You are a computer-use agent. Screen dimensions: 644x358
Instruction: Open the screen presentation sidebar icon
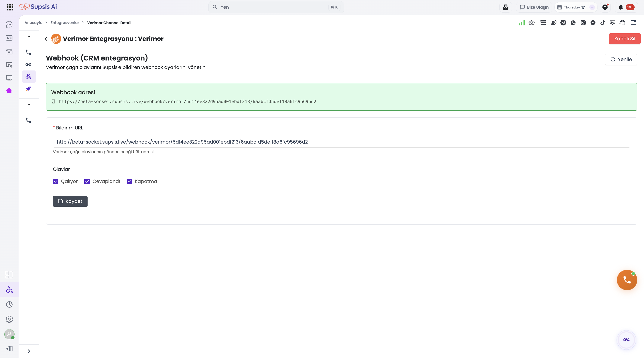[9, 78]
